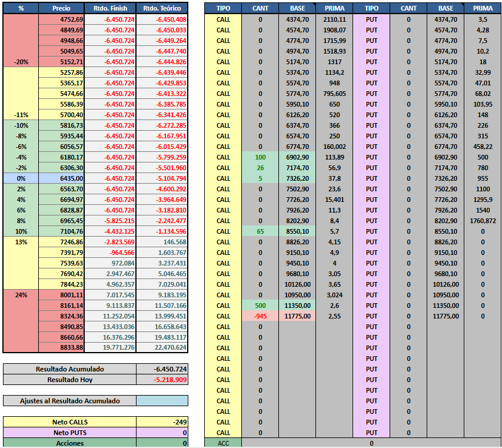Viewport: 502px width, 448px height.
Task: Click the finish result 972.084
Action: (x=110, y=263)
